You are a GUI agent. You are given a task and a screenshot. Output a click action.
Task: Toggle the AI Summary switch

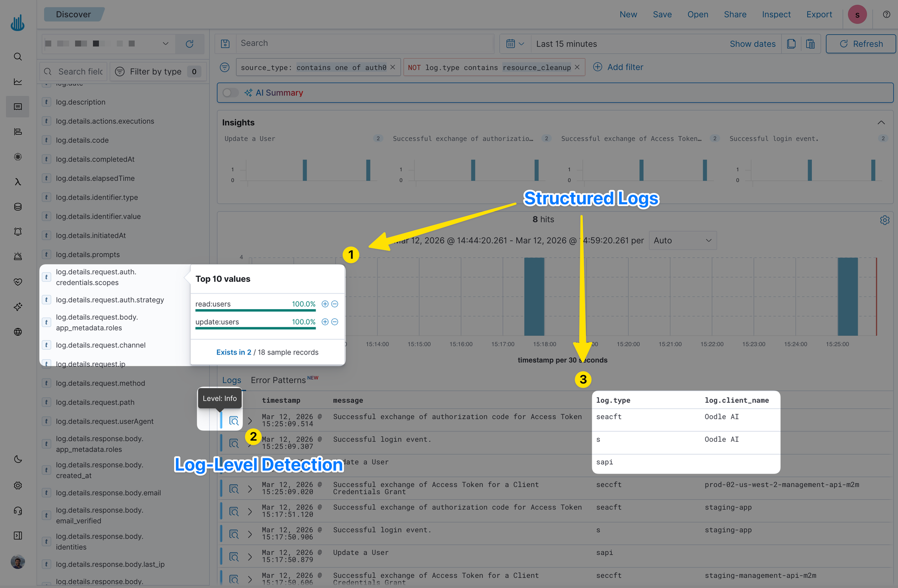coord(230,92)
